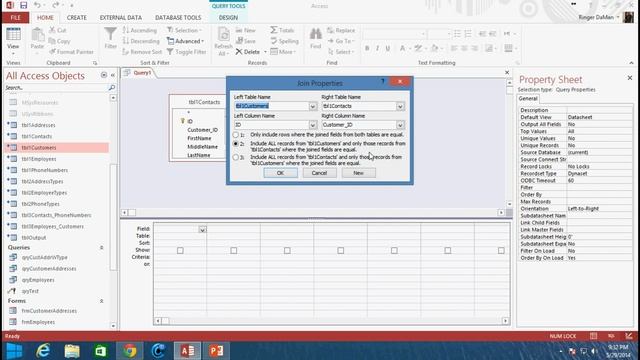
Task: Toggle Show checkbox in third grid column
Action: coord(287,251)
